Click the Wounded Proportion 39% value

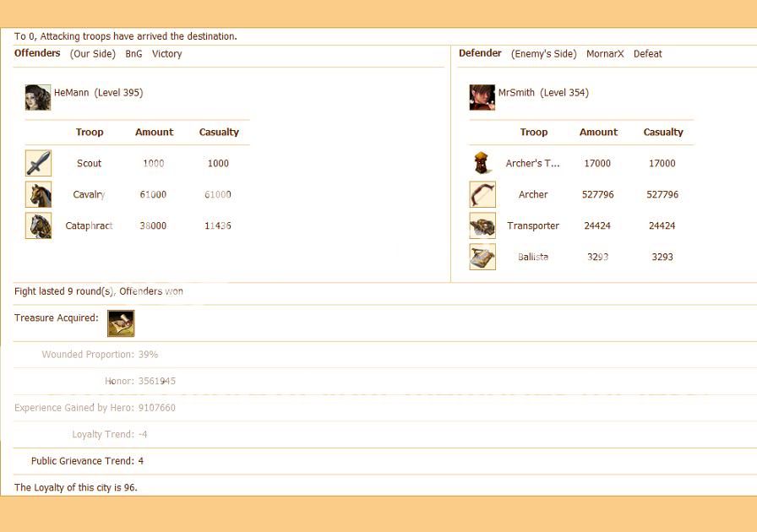point(149,355)
